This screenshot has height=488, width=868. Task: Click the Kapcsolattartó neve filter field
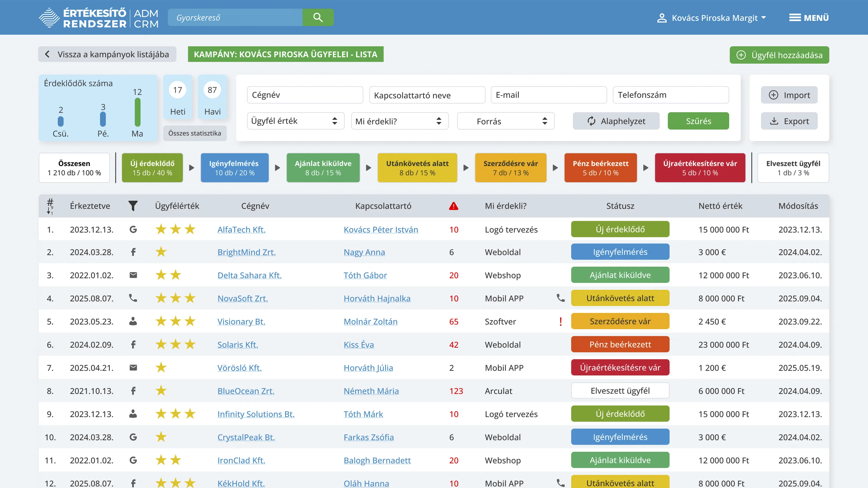pyautogui.click(x=427, y=95)
